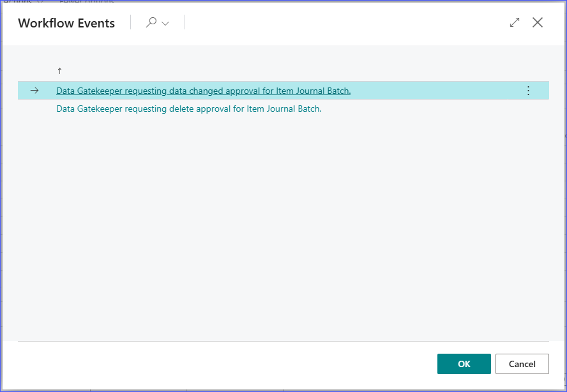Viewport: 567px width, 392px height.
Task: Click the empty list area below the rows
Action: click(x=281, y=223)
